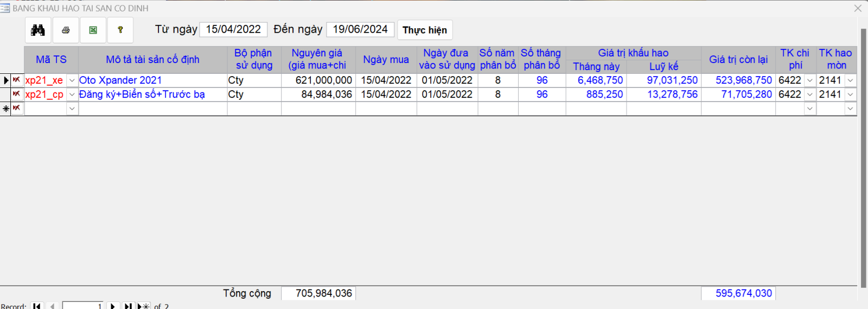The width and height of the screenshot is (868, 309).
Task: Click the Thực hiện button
Action: pyautogui.click(x=425, y=30)
